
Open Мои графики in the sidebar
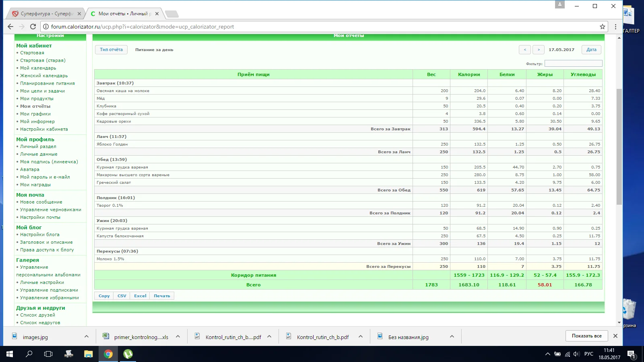(x=35, y=114)
